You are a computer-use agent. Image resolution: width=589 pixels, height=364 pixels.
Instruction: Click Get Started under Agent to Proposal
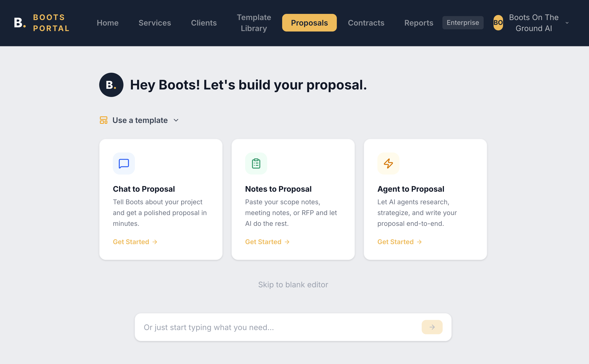point(396,242)
